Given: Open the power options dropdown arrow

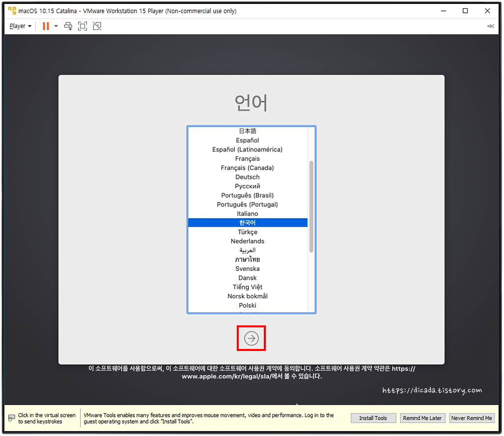Looking at the screenshot, I should pos(56,26).
